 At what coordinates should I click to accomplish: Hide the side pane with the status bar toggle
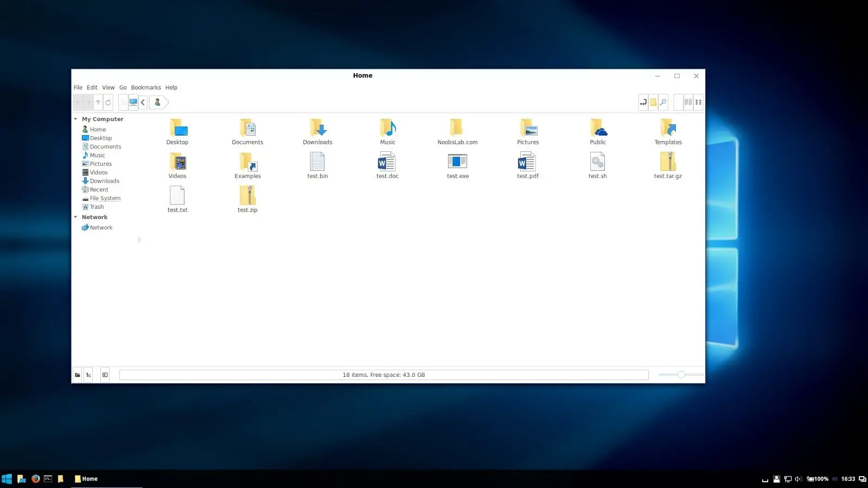(105, 374)
